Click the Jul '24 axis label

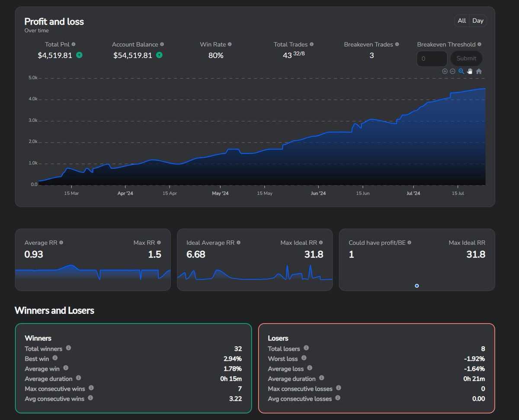pos(413,193)
